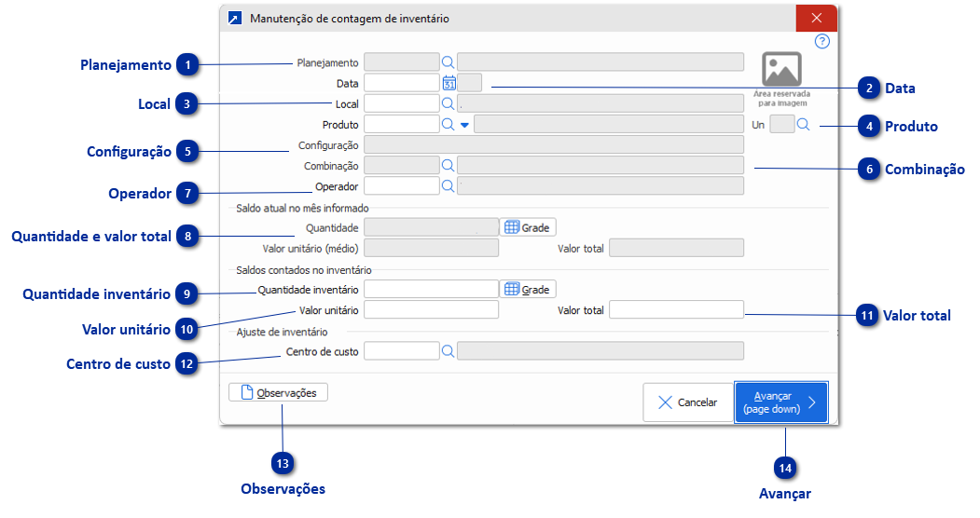980x518 pixels.
Task: Click Avançar (page down) button
Action: [x=780, y=402]
